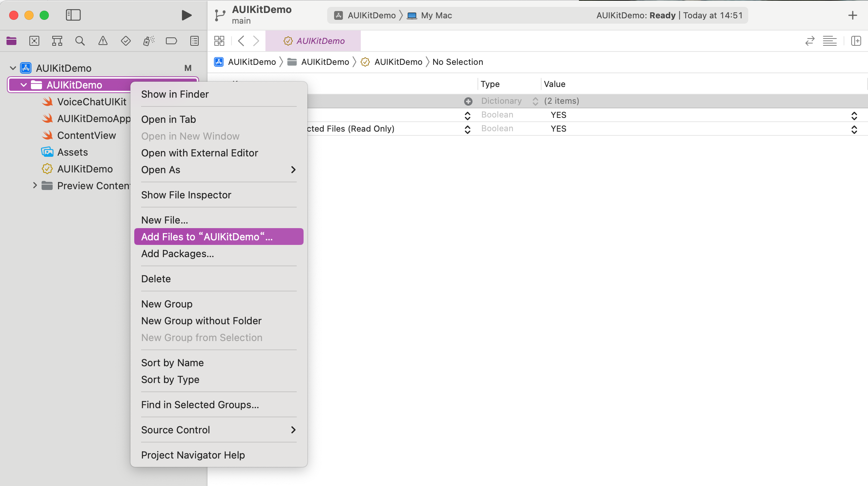This screenshot has width=868, height=486.
Task: Choose Sort by Type
Action: [219, 380]
